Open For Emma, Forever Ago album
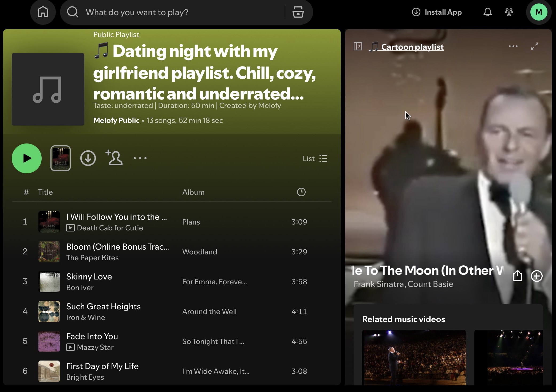This screenshot has width=556, height=392. (x=215, y=282)
